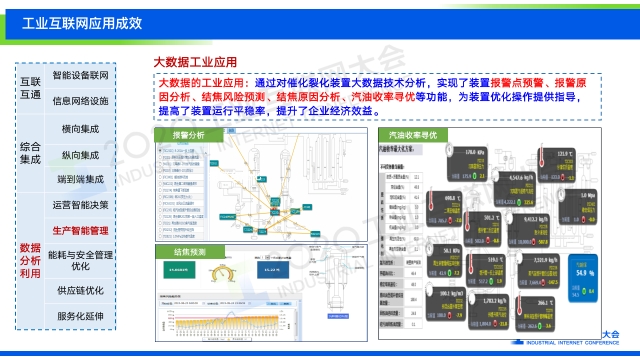Screen dimensions: 640x360
Task: Click the query button in coking chart toolbar
Action: tap(273, 303)
